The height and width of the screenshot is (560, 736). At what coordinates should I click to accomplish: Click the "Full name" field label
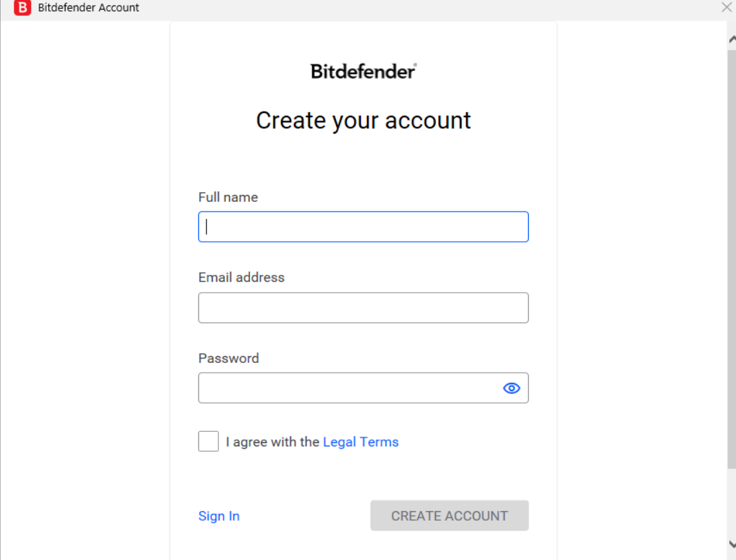(228, 197)
